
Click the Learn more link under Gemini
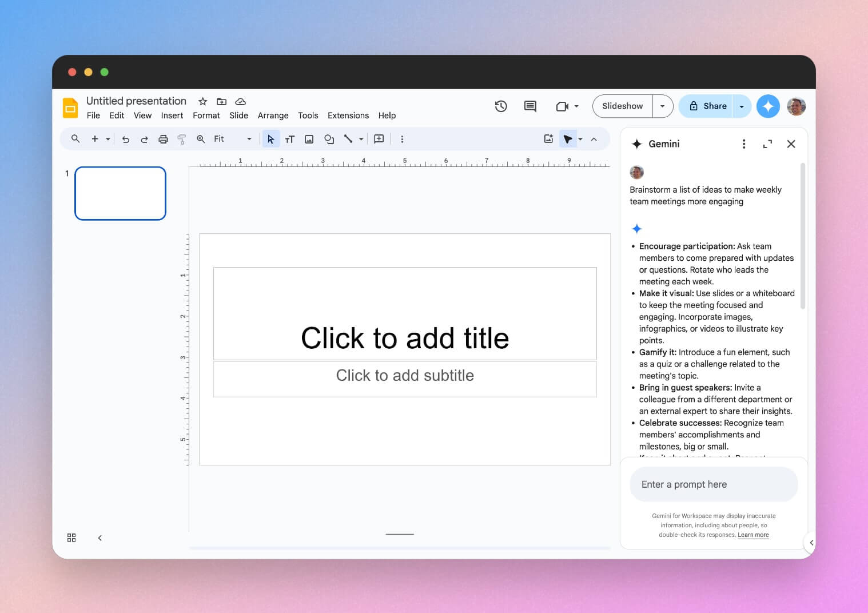pyautogui.click(x=753, y=535)
